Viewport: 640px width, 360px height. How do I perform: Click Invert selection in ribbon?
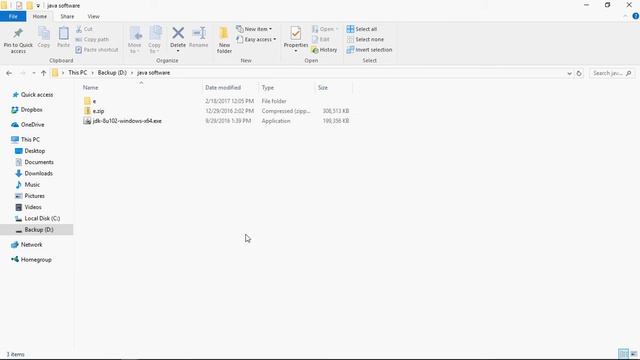point(369,50)
